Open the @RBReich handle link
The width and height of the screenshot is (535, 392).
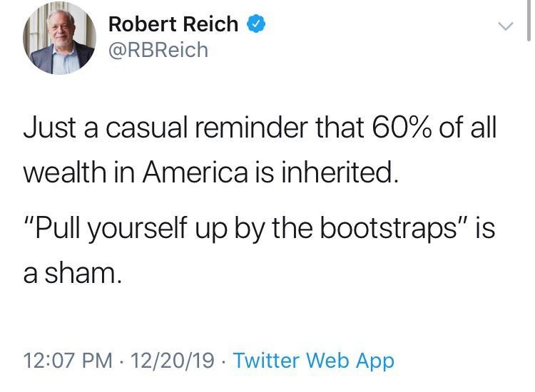(158, 51)
